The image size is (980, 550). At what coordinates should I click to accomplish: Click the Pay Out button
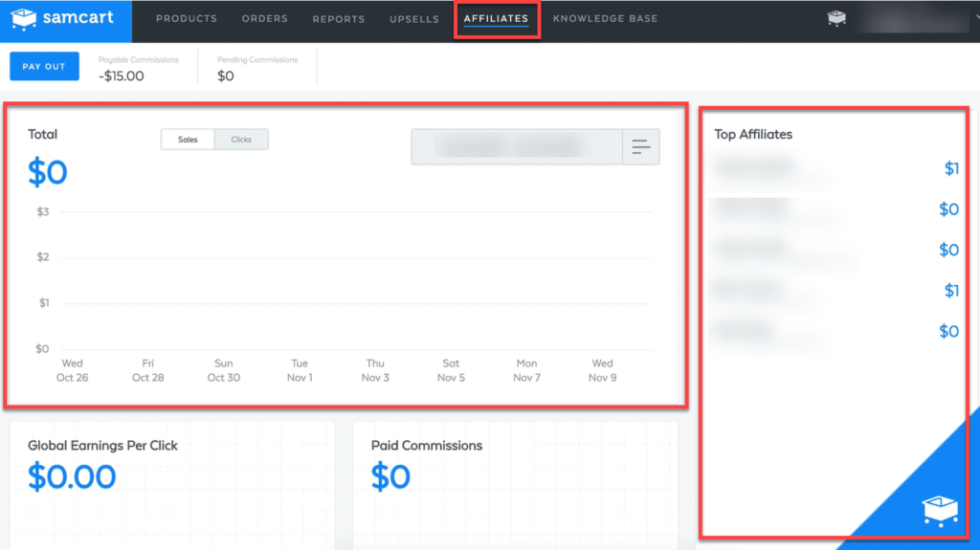44,66
